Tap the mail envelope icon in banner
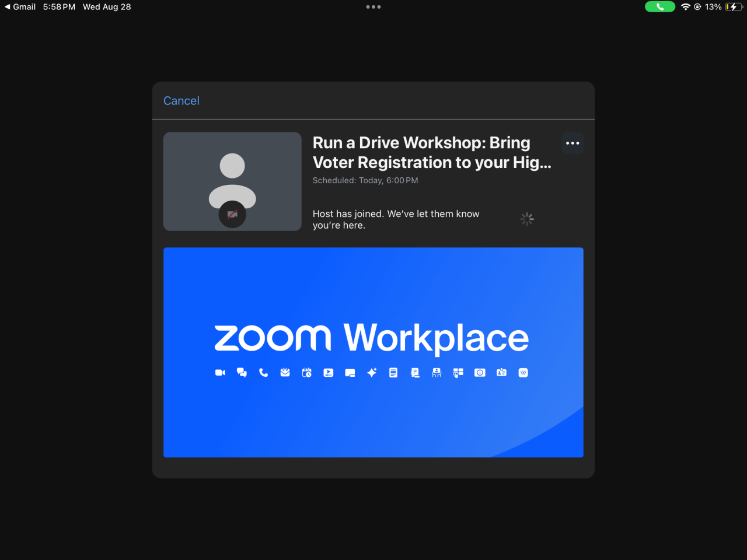This screenshot has height=560, width=747. click(285, 373)
